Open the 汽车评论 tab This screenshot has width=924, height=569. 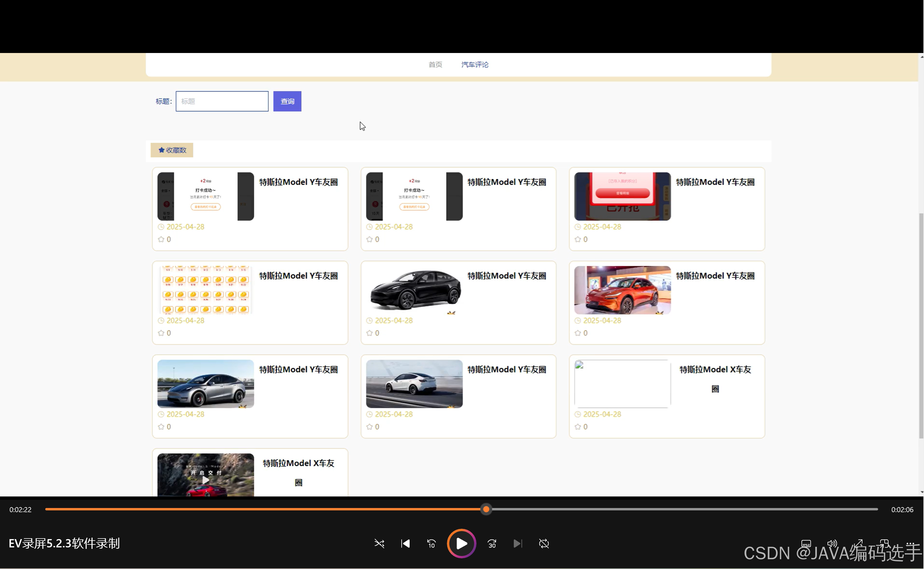click(x=475, y=65)
